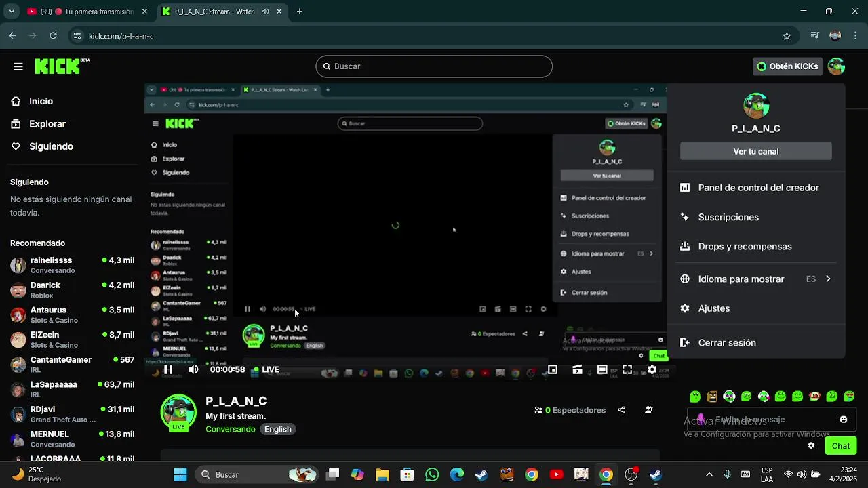Create a clip from the player
This screenshot has height=488, width=868.
(x=577, y=369)
